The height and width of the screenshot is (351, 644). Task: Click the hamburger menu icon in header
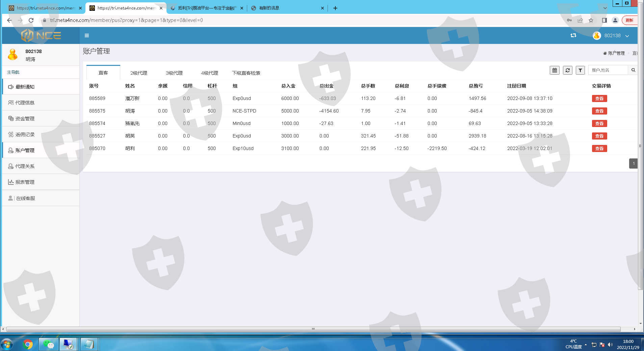point(87,35)
